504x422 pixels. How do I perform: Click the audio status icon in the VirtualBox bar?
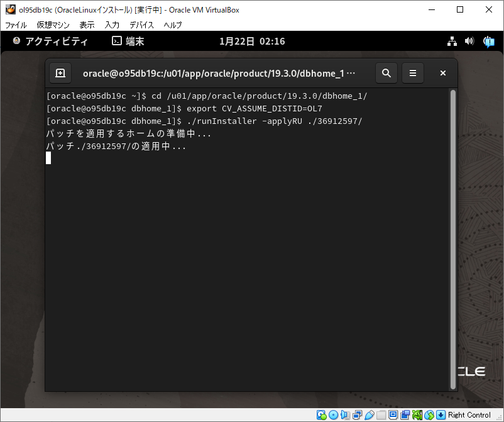point(345,415)
